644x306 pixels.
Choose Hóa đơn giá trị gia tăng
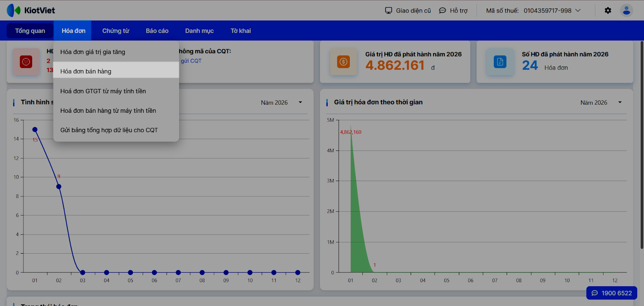pos(93,52)
